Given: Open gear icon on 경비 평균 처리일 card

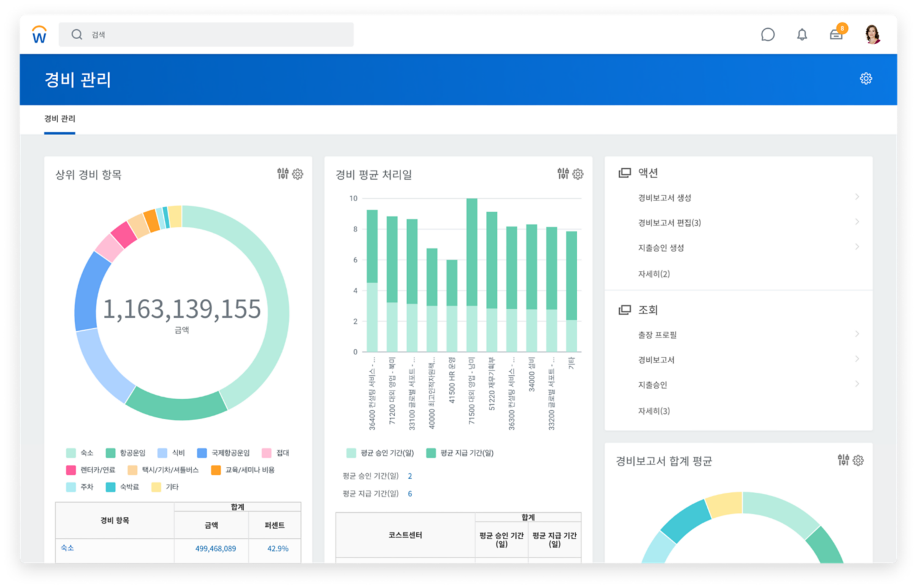Looking at the screenshot, I should 578,174.
